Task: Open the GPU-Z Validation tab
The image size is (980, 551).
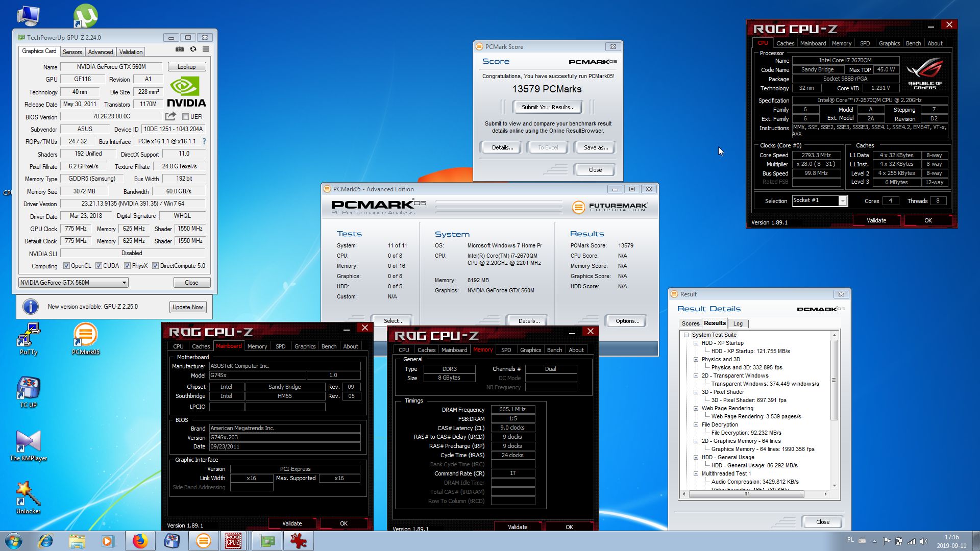Action: tap(131, 52)
